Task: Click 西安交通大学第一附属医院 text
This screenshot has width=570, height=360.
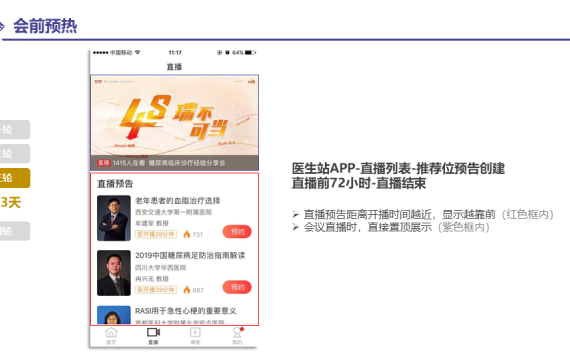Action: (173, 212)
